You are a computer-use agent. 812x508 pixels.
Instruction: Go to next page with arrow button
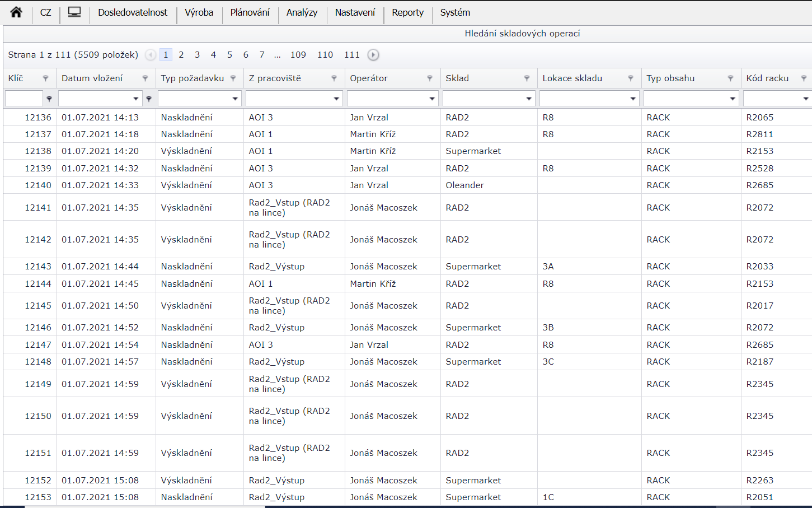[x=373, y=55]
